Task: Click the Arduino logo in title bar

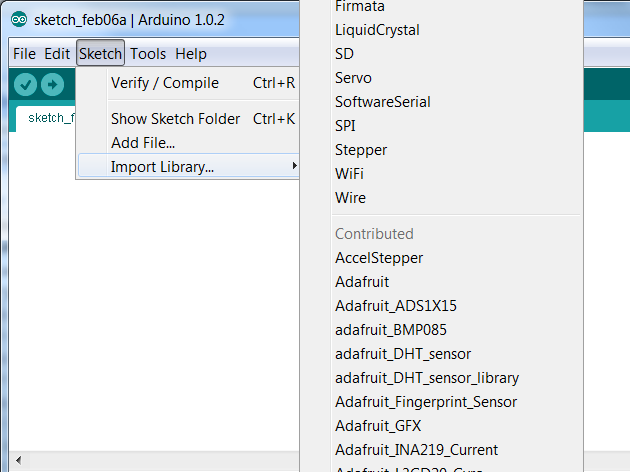Action: point(19,19)
